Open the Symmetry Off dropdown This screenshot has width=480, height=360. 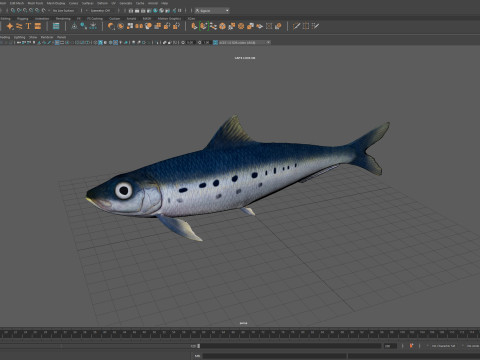[100, 11]
